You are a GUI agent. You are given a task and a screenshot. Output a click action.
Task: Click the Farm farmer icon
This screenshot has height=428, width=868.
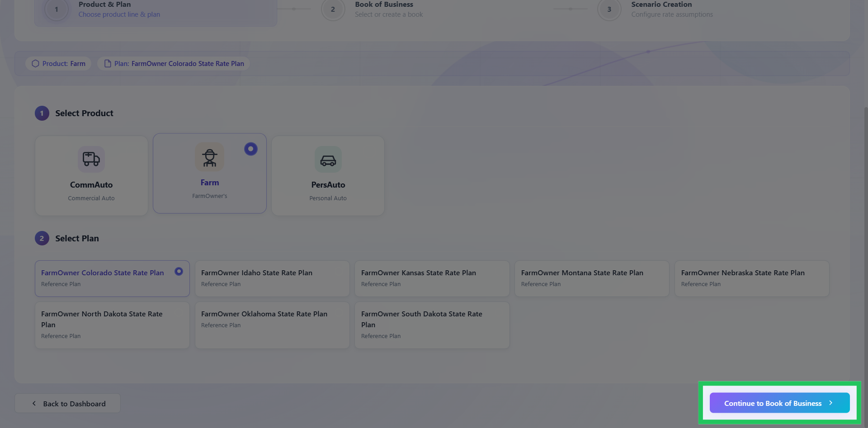(x=209, y=157)
